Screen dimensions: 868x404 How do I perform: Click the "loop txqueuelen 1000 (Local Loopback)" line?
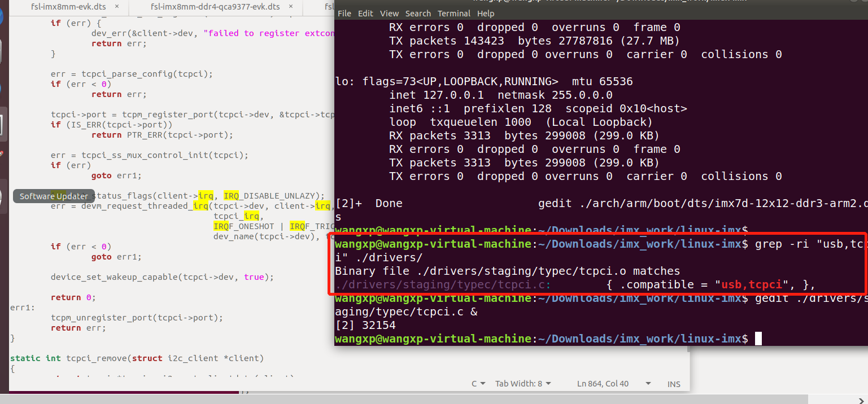point(521,122)
